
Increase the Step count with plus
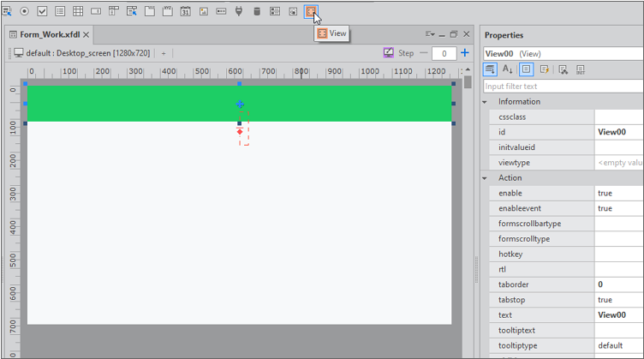click(x=465, y=53)
